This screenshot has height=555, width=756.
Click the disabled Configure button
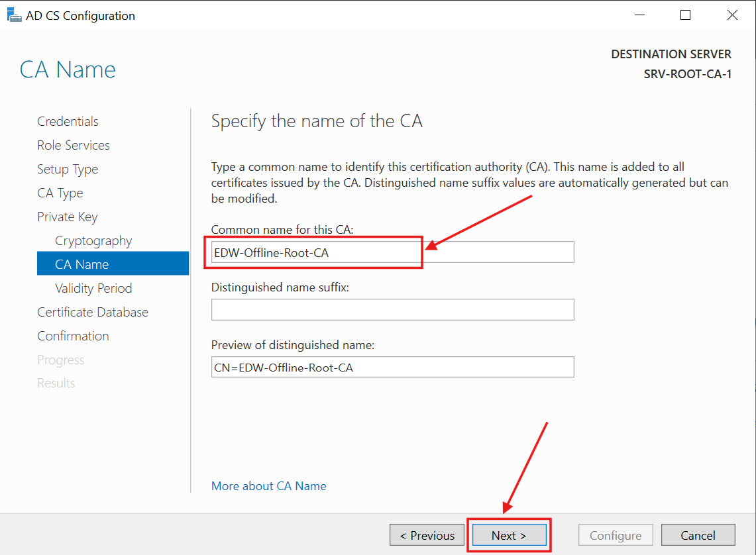616,534
